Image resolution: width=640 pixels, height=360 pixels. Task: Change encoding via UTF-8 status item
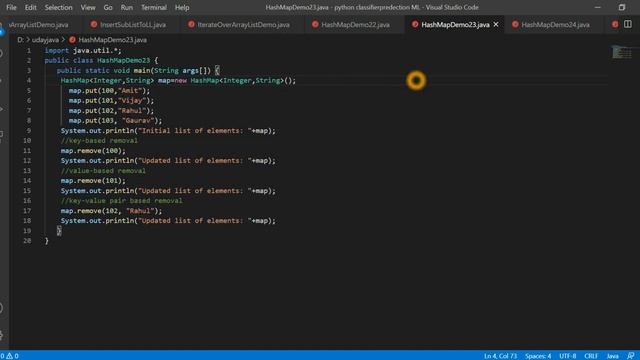tap(567, 356)
